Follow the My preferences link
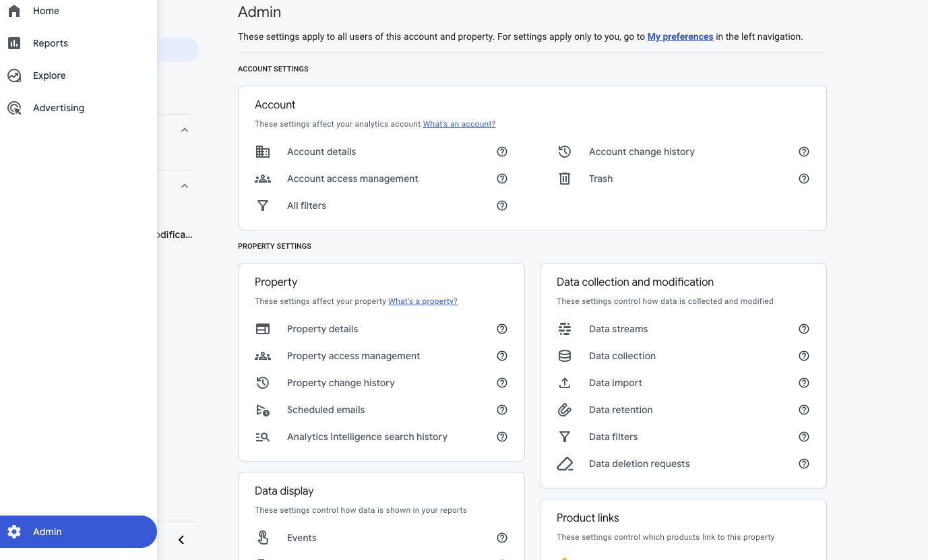The image size is (928, 560). [680, 36]
